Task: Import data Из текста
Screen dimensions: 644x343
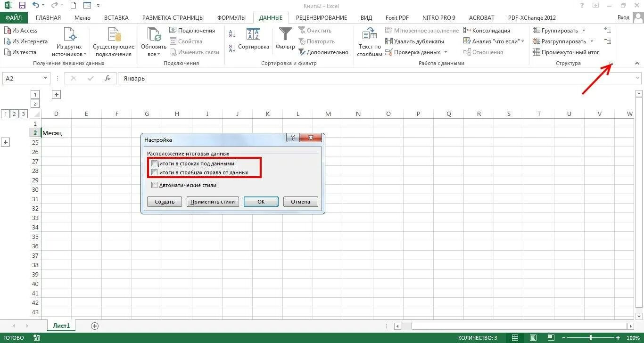Action: 20,52
